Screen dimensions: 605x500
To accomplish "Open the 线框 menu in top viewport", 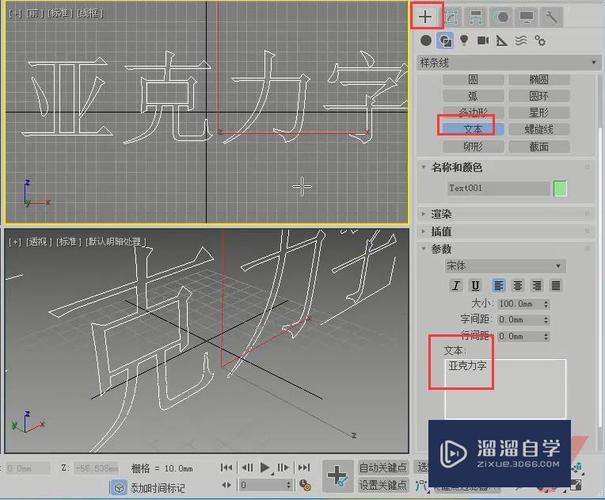I will pyautogui.click(x=90, y=13).
